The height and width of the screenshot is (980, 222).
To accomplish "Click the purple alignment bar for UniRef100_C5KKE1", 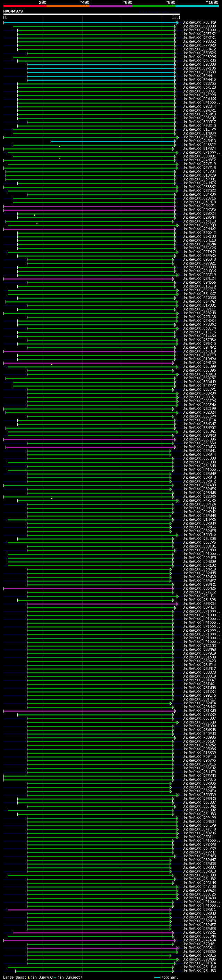I will click(x=89, y=206).
